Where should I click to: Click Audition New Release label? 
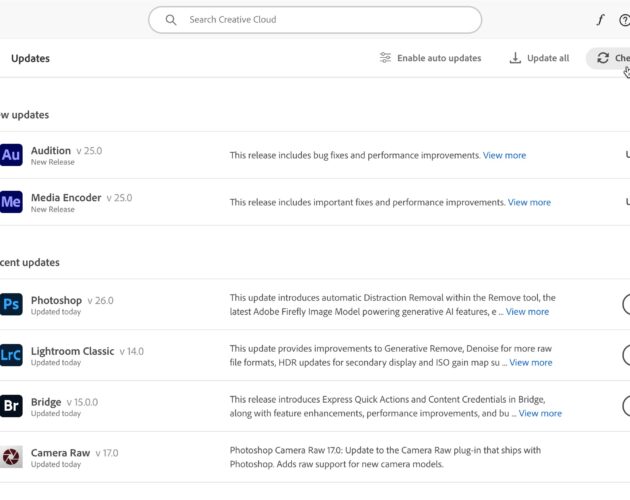(x=53, y=162)
